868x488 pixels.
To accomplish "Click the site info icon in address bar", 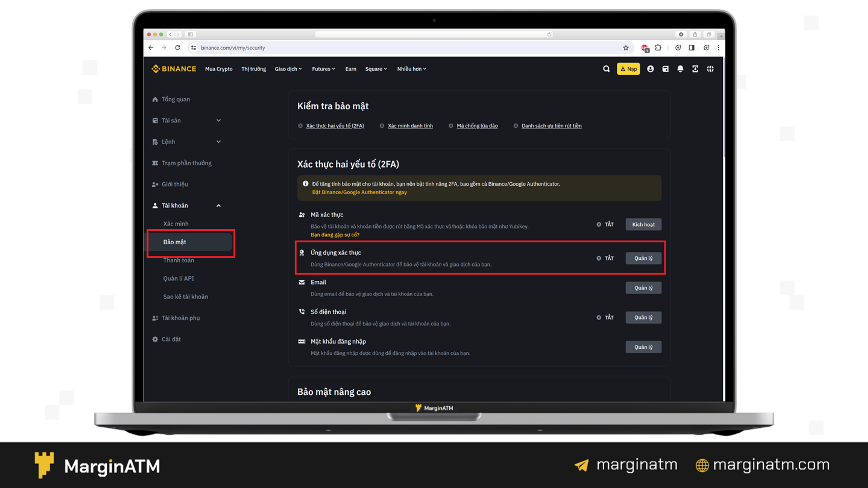I will click(x=194, y=48).
